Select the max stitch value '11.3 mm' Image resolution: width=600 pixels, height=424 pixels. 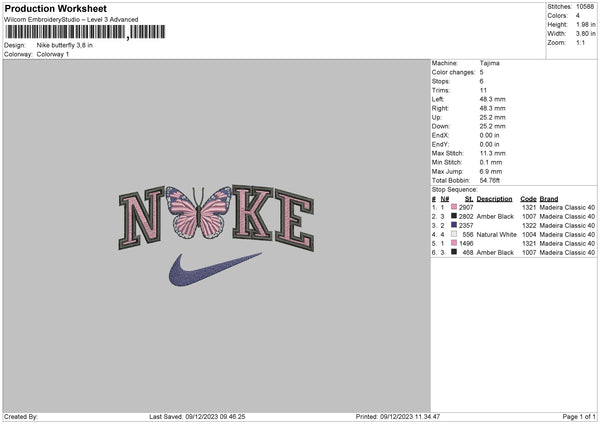[x=492, y=153]
